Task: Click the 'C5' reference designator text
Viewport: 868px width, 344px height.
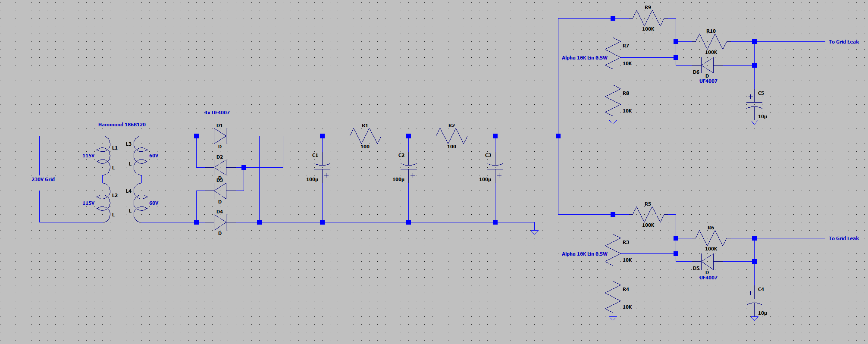Action: click(x=761, y=93)
